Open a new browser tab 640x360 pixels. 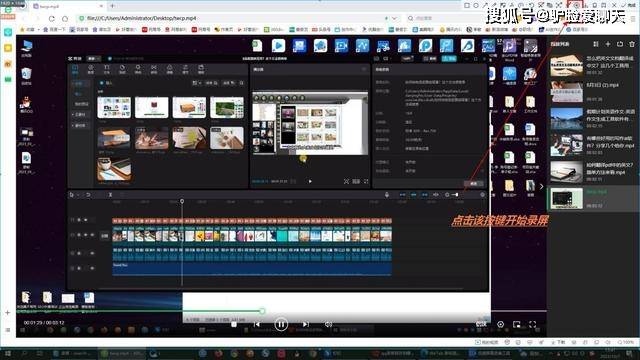(112, 6)
